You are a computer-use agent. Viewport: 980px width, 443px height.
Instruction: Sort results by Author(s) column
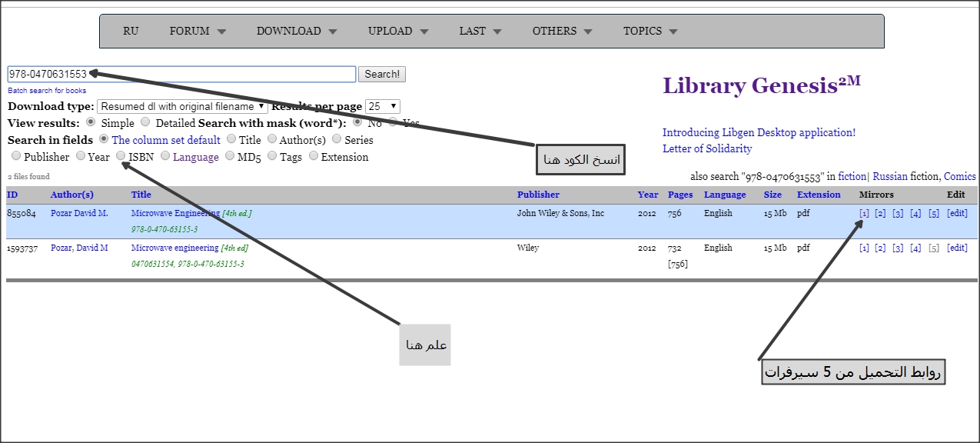coord(72,195)
